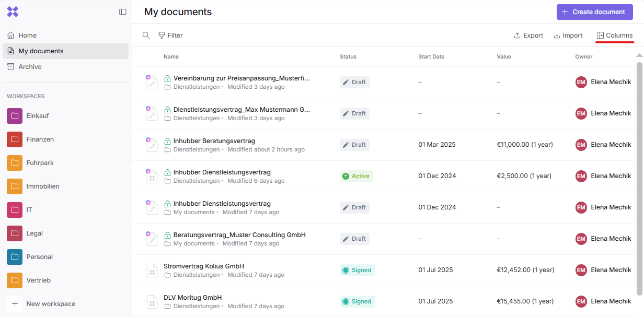The image size is (644, 317).
Task: Open the Columns chooser
Action: tap(615, 36)
